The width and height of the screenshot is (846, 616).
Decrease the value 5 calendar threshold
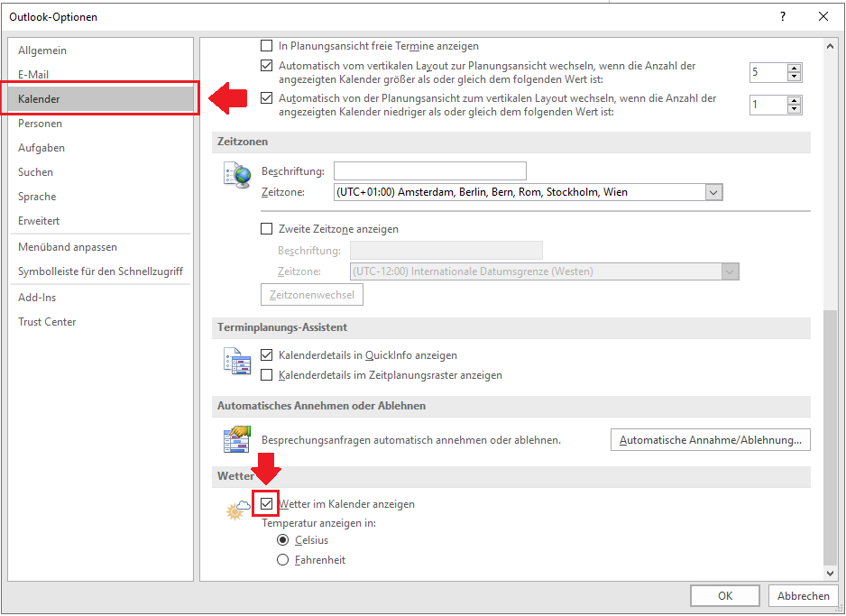(x=795, y=77)
